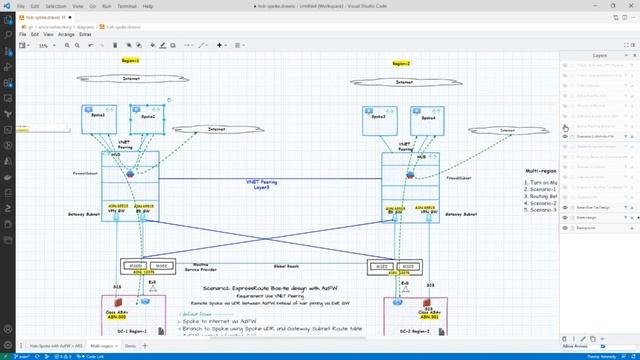
Task: Toggle the eye icon of the third Layers row
Action: pyautogui.click(x=565, y=86)
